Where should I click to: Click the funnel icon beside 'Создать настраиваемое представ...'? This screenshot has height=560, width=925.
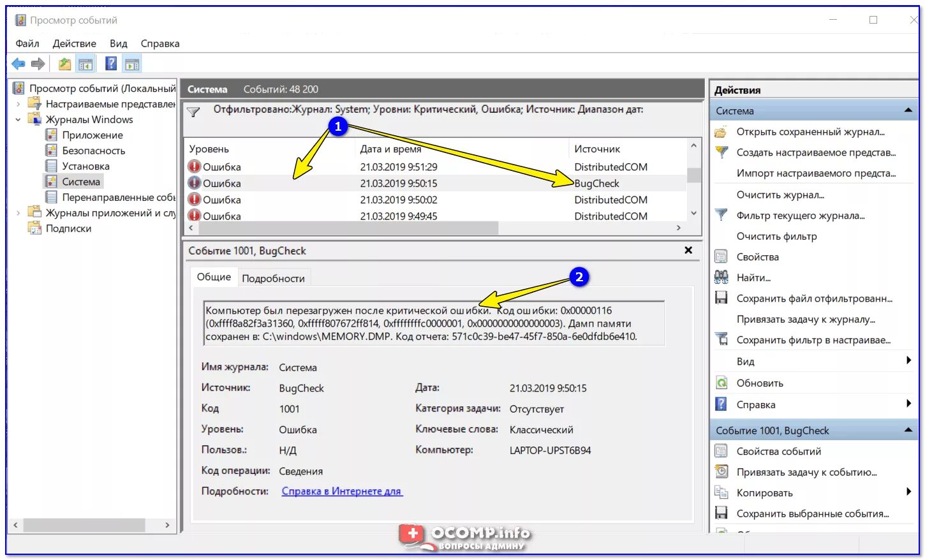point(721,152)
